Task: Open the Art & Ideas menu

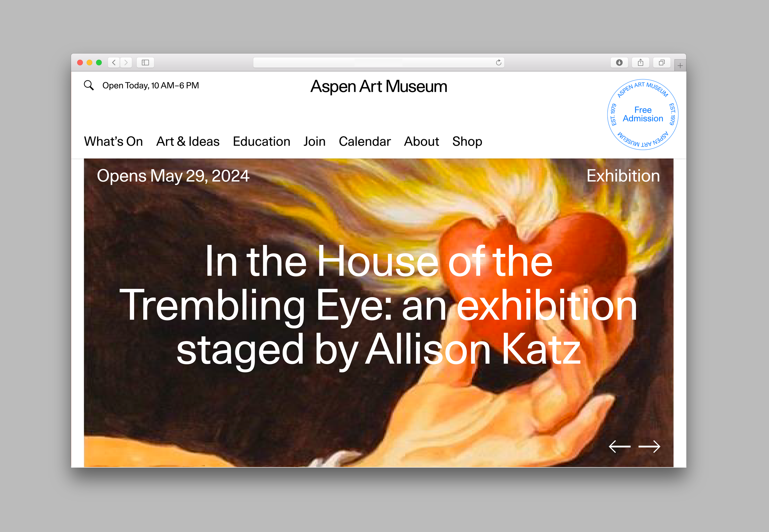Action: coord(188,141)
